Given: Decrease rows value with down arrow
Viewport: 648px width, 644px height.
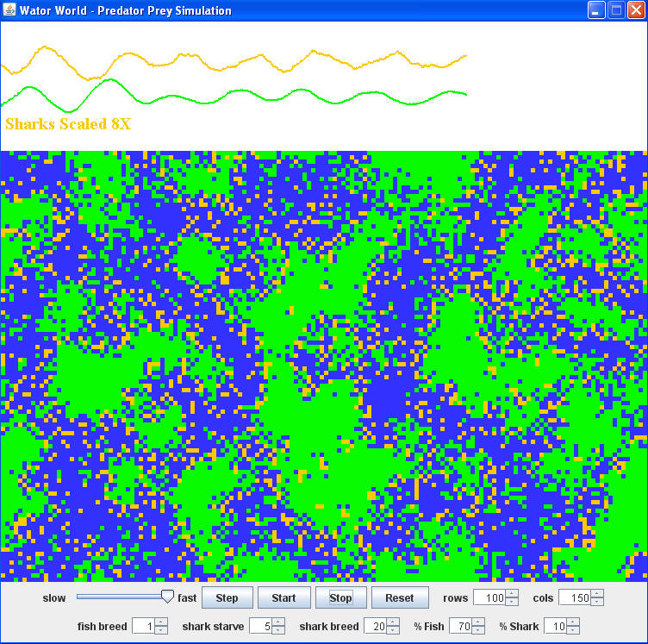Looking at the screenshot, I should (512, 602).
